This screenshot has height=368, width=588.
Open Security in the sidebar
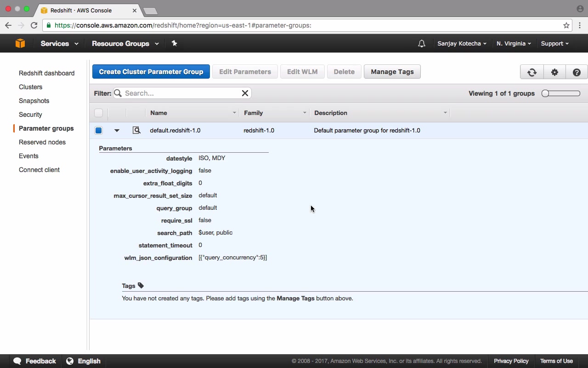(30, 115)
